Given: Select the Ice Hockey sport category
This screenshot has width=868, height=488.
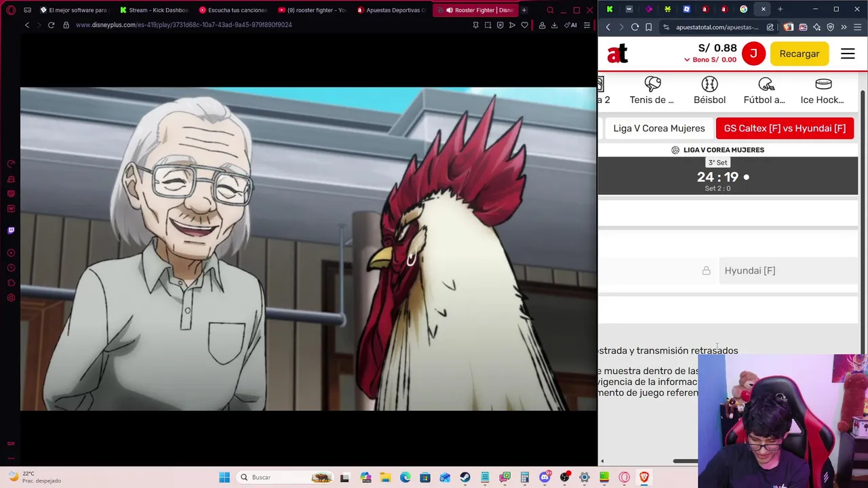Looking at the screenshot, I should pyautogui.click(x=823, y=91).
